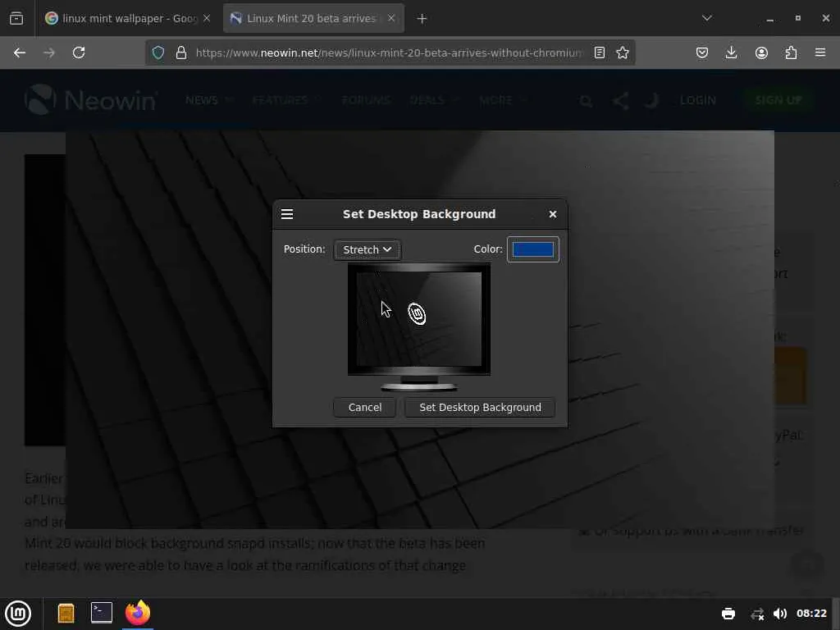Launch the file manager from the panel
840x630 pixels.
click(x=66, y=614)
